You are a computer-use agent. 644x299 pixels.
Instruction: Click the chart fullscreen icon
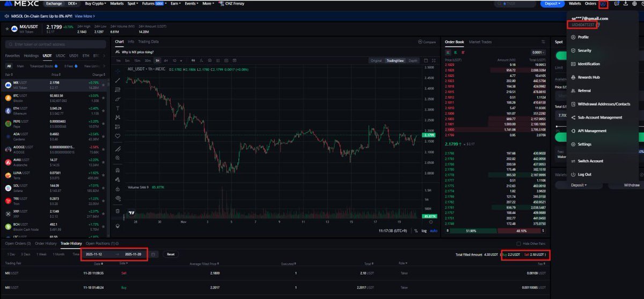(x=434, y=61)
